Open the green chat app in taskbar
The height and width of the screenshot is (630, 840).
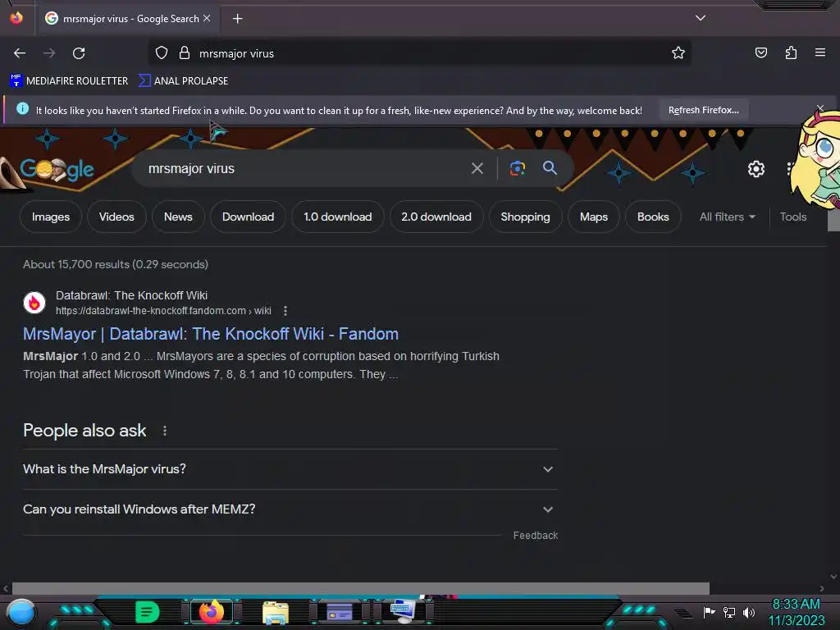(x=147, y=612)
